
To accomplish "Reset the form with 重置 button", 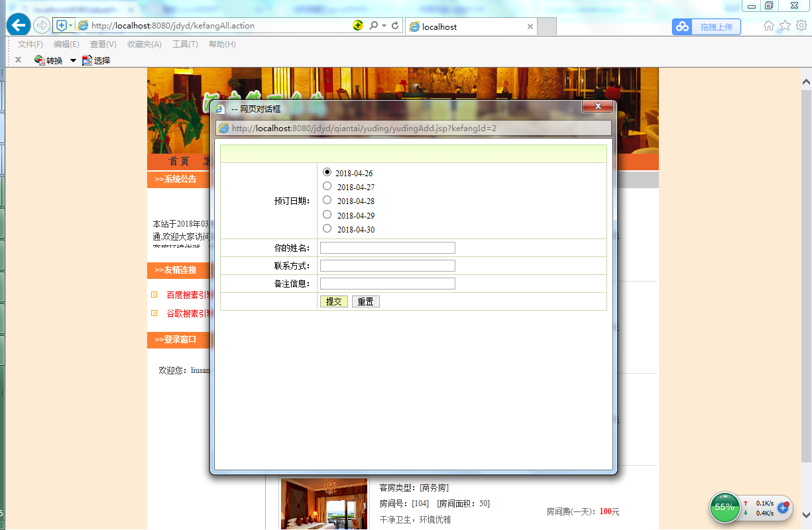I will 366,301.
